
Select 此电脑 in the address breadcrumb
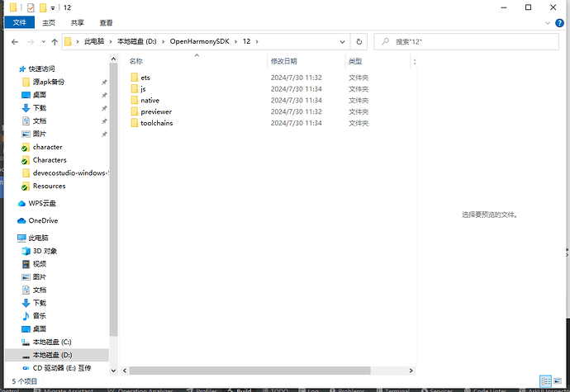point(94,41)
